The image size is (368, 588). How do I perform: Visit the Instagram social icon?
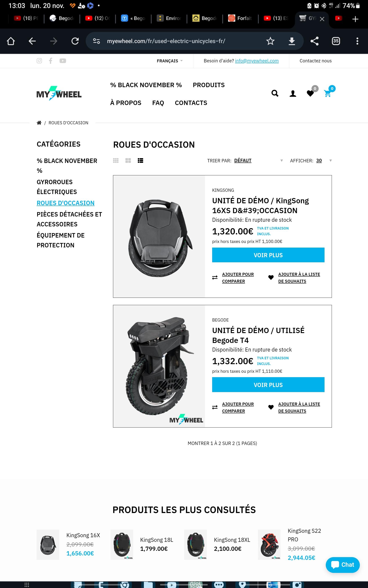pyautogui.click(x=39, y=61)
